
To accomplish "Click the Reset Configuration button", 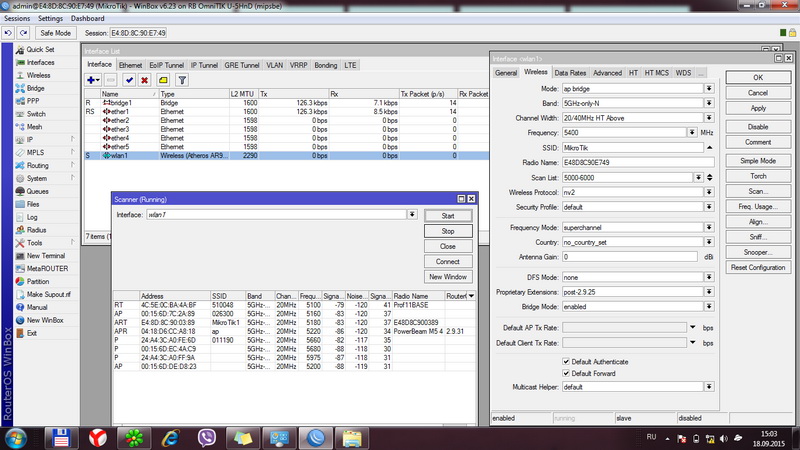I will click(758, 267).
